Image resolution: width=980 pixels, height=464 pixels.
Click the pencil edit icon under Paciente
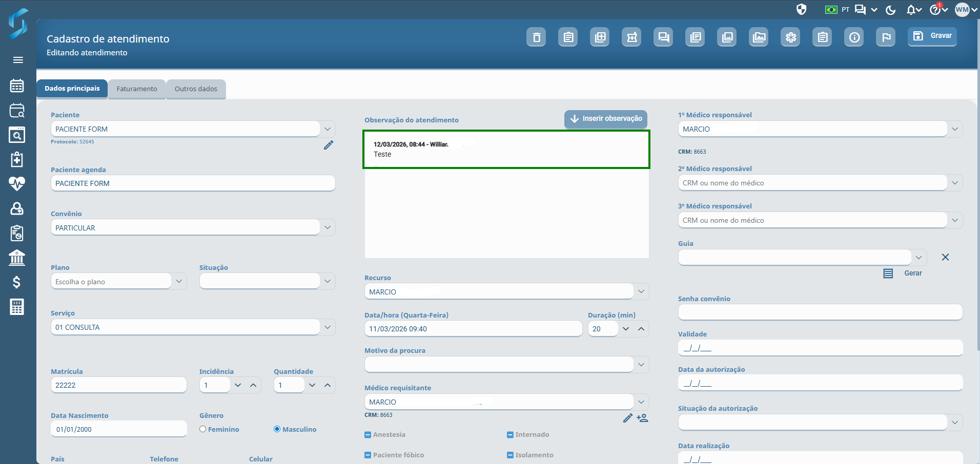pos(329,145)
